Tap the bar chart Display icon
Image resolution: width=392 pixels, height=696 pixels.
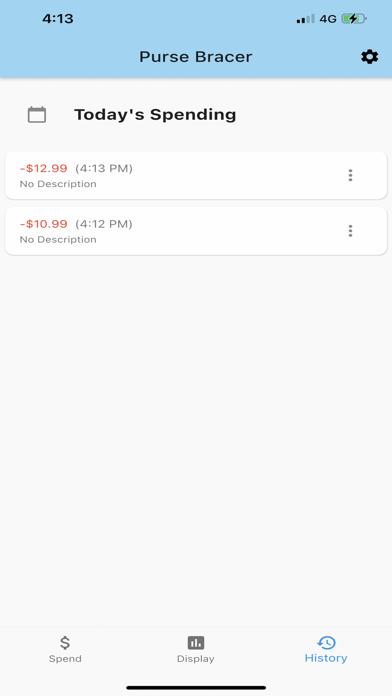pos(196,642)
